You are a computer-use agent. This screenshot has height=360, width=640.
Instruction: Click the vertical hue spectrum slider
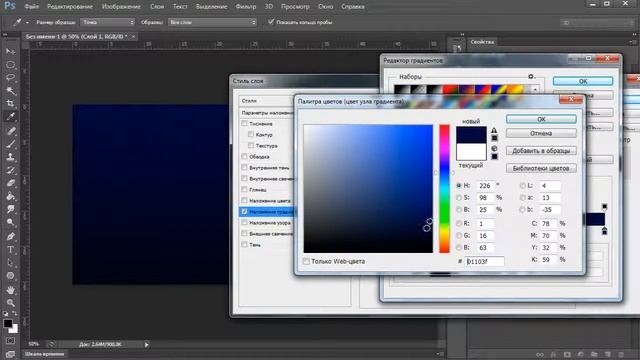(444, 189)
